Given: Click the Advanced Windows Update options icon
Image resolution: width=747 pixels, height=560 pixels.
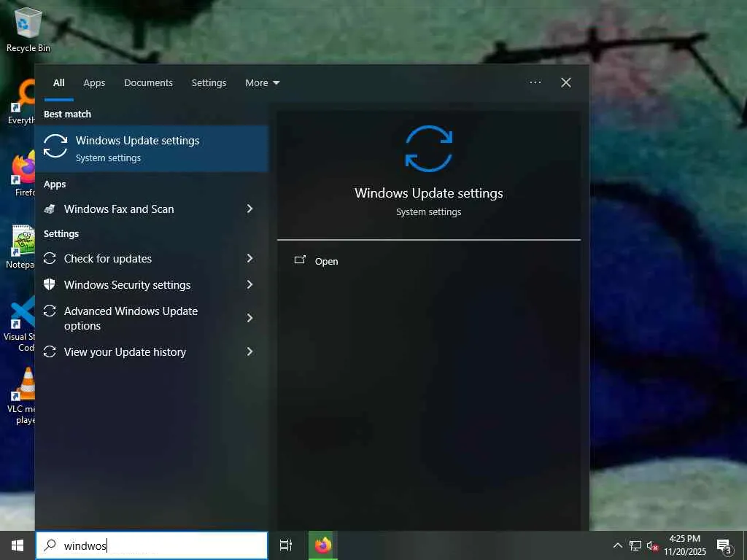Looking at the screenshot, I should pyautogui.click(x=50, y=311).
